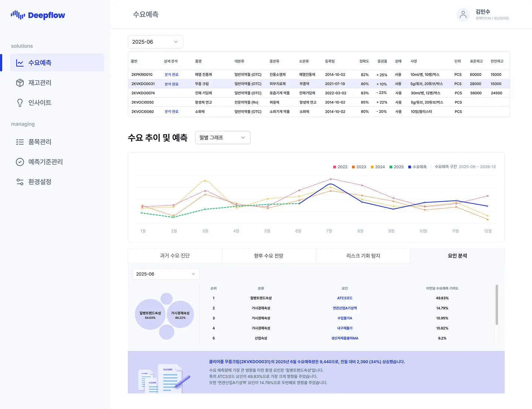Click the 환경설정 sliders icon
The width and height of the screenshot is (532, 409).
click(x=20, y=182)
